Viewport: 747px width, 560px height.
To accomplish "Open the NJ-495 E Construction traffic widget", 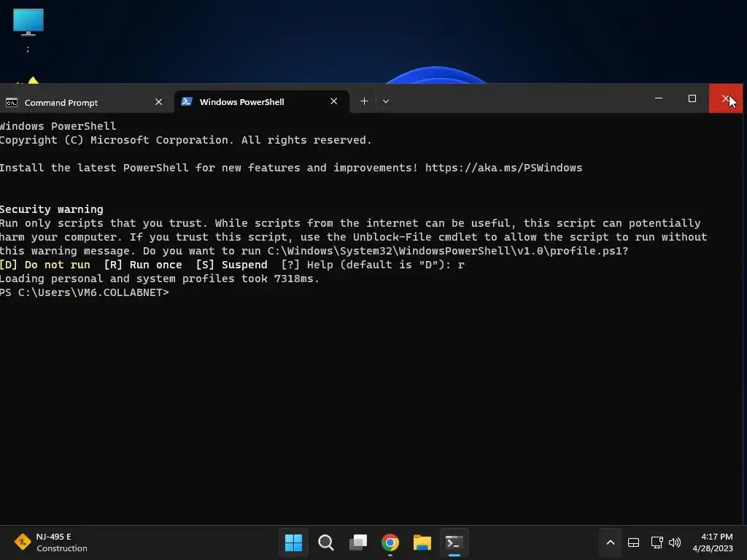I will (x=51, y=542).
